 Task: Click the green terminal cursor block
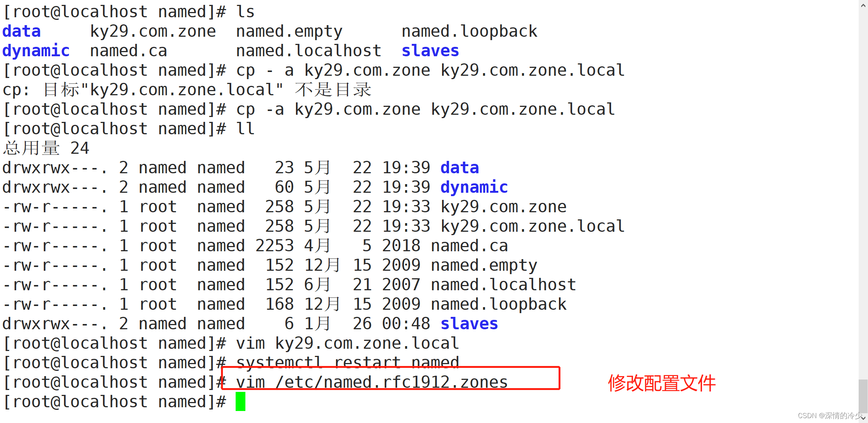point(240,402)
